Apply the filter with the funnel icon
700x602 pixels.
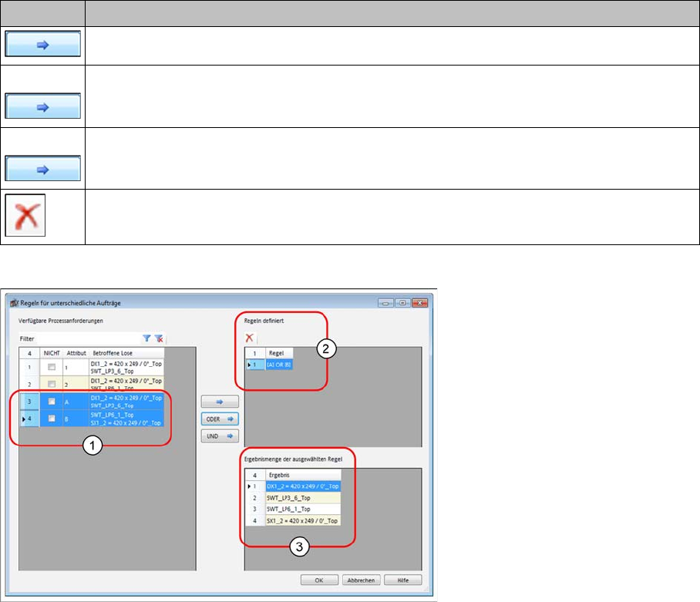(146, 338)
